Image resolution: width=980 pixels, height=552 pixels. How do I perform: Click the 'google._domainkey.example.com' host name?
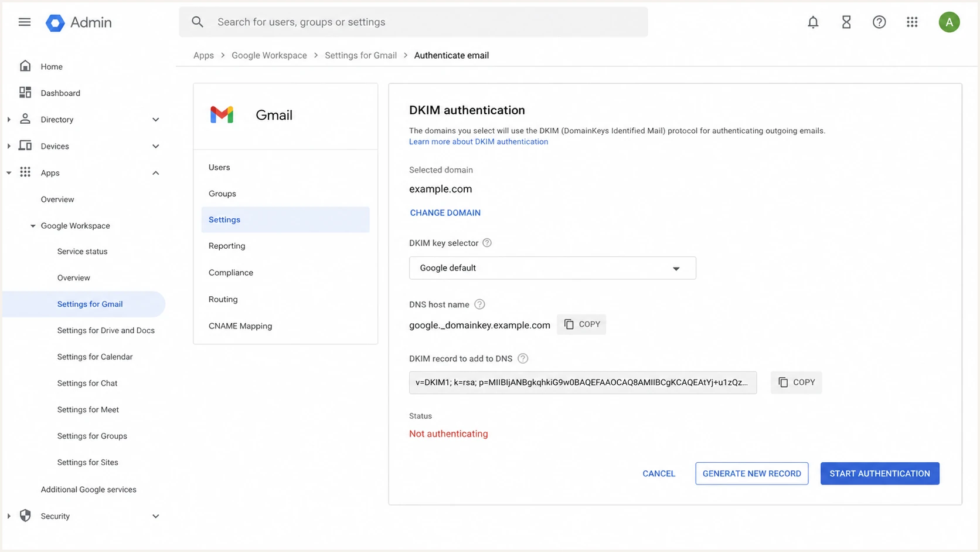[x=479, y=325]
